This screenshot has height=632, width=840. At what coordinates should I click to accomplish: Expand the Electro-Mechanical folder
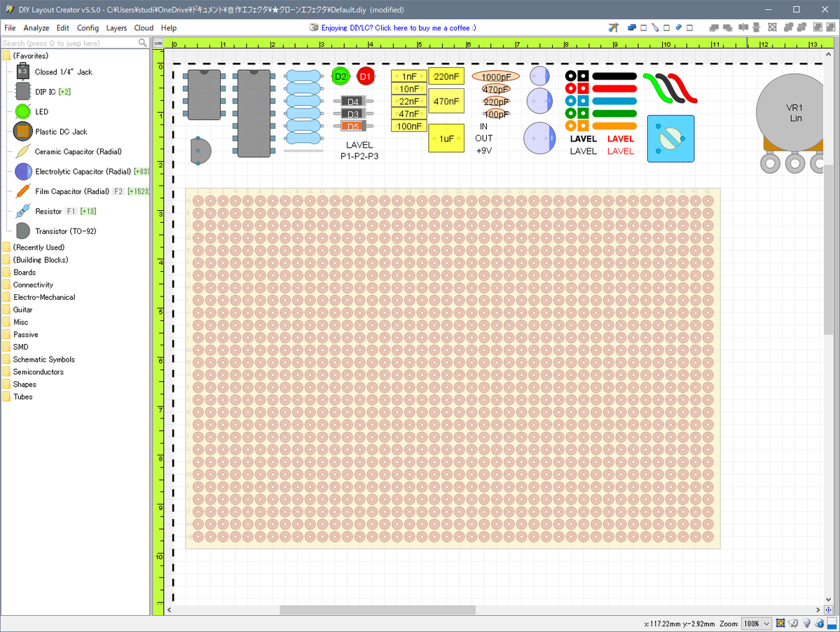coord(39,297)
